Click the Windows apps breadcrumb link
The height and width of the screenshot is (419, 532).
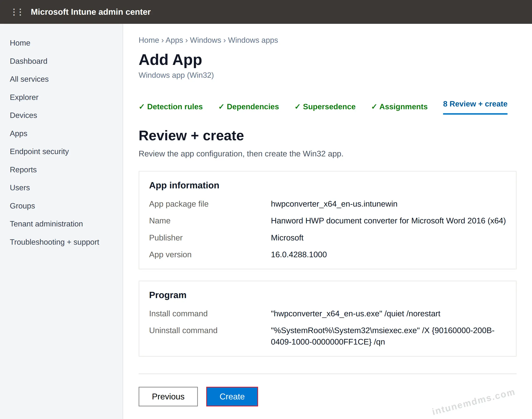253,40
